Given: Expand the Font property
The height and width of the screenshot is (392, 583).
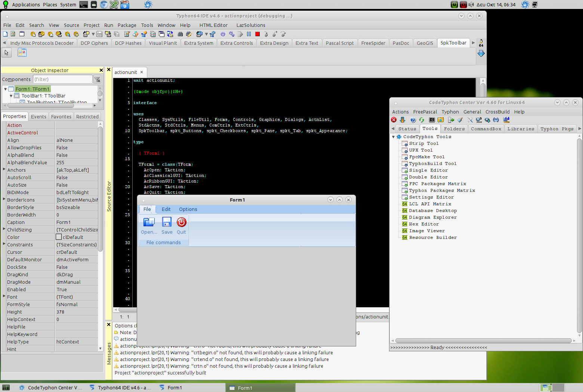Looking at the screenshot, I should 4,296.
